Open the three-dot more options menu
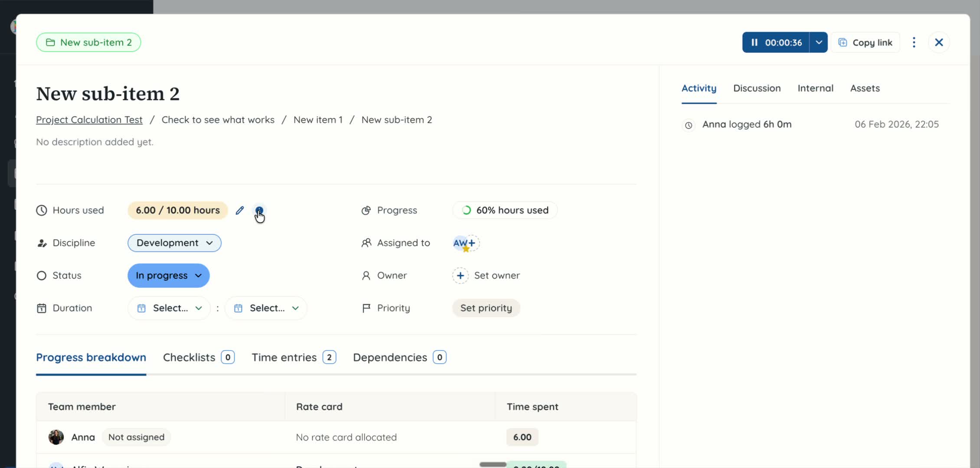Image resolution: width=980 pixels, height=468 pixels. [x=914, y=42]
